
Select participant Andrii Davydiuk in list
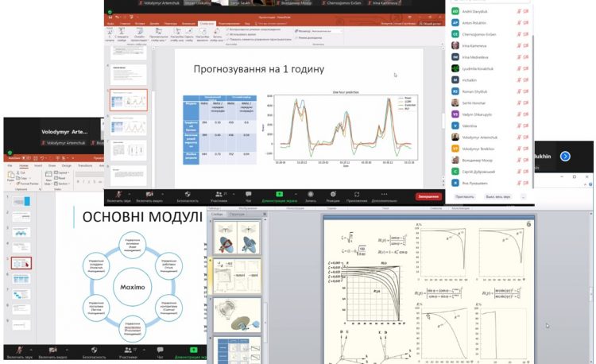tap(490, 11)
